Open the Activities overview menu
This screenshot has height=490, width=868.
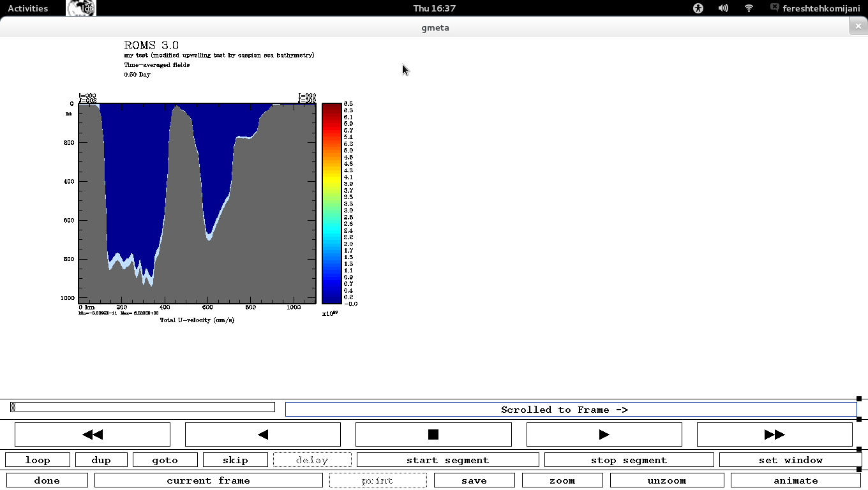(27, 8)
